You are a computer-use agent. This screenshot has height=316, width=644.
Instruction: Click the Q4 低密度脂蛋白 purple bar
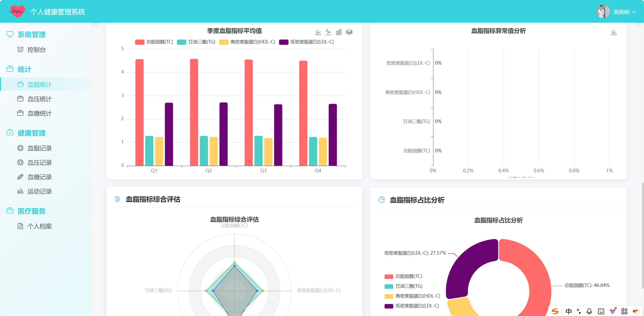[x=333, y=135]
